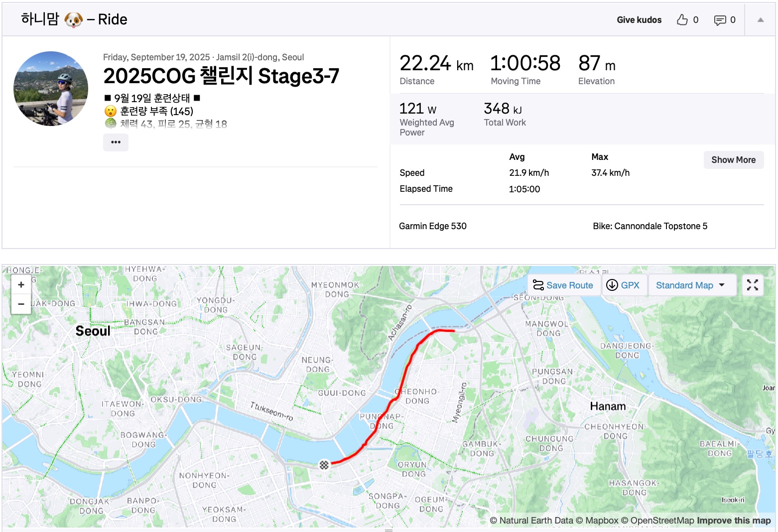Open the comments speech bubble icon
The height and width of the screenshot is (532, 778).
click(720, 20)
